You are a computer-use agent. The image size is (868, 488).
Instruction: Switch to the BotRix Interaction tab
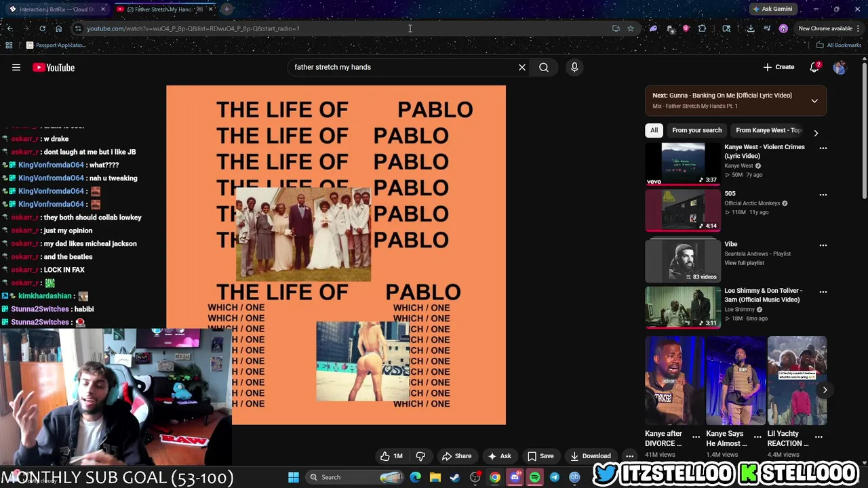(x=57, y=9)
